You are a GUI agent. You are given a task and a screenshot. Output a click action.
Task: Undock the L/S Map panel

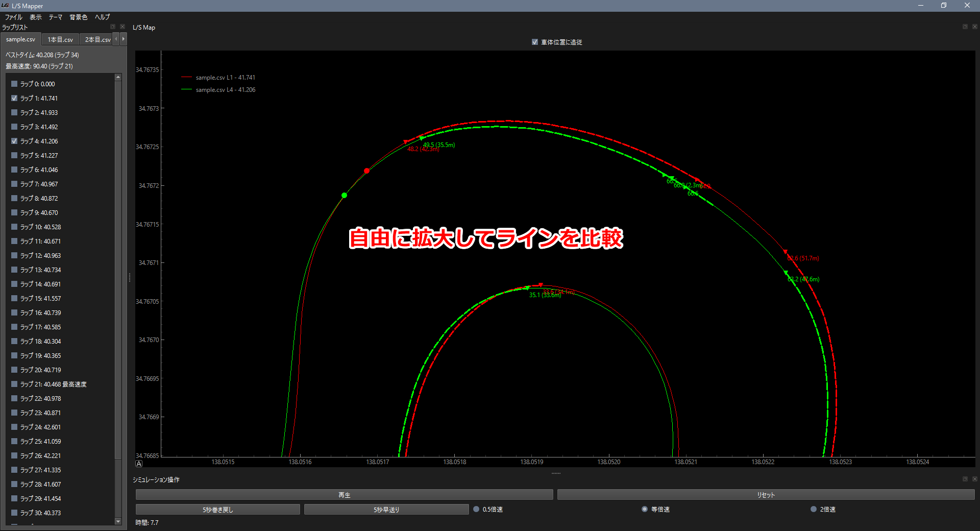click(x=965, y=27)
